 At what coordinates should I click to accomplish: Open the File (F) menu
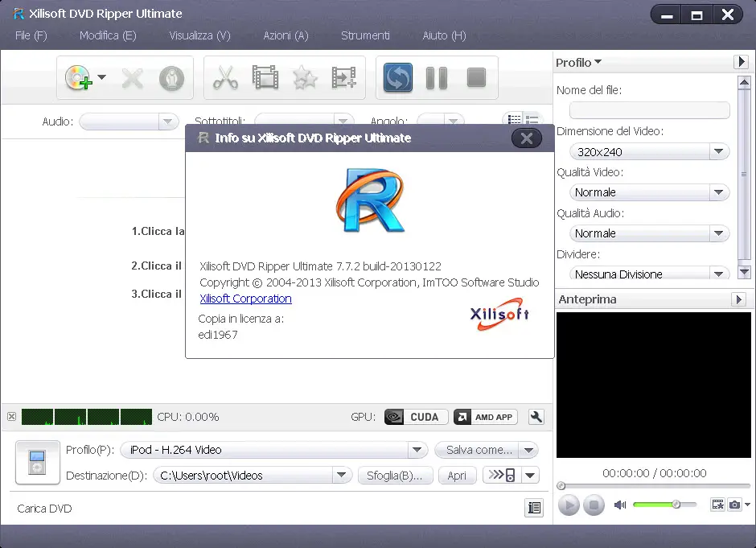pos(31,35)
